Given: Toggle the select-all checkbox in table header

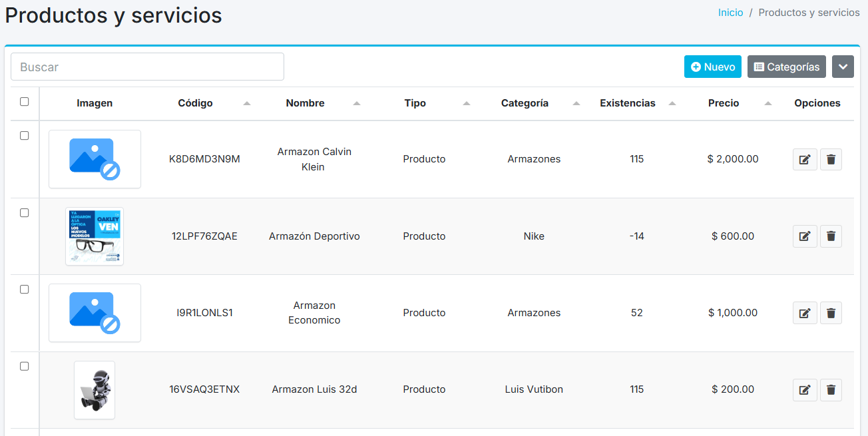Looking at the screenshot, I should click(25, 102).
